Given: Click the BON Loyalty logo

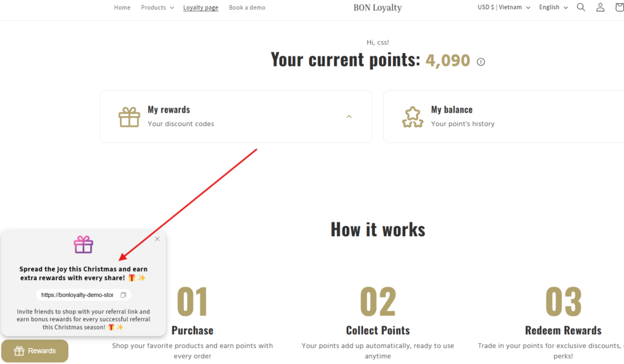Looking at the screenshot, I should (x=377, y=7).
